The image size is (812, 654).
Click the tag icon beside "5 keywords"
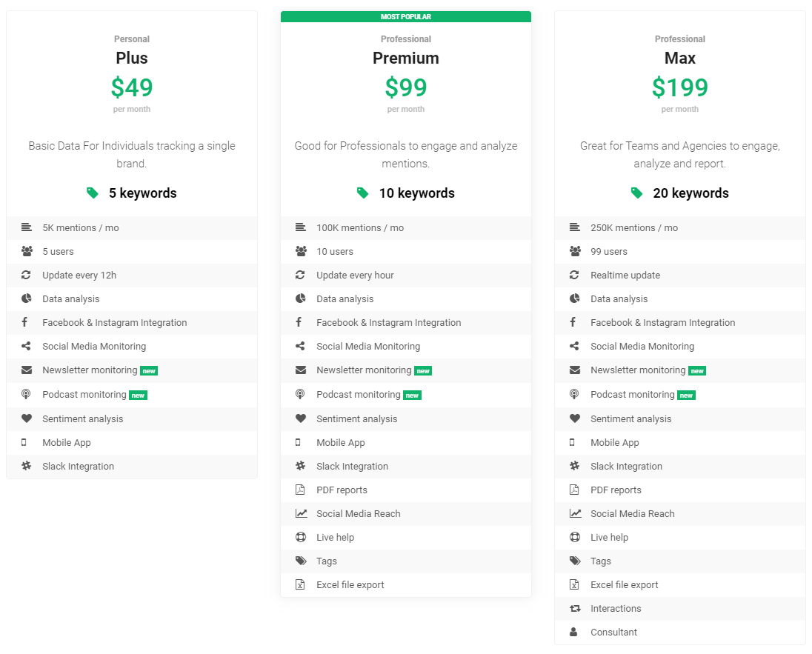92,193
